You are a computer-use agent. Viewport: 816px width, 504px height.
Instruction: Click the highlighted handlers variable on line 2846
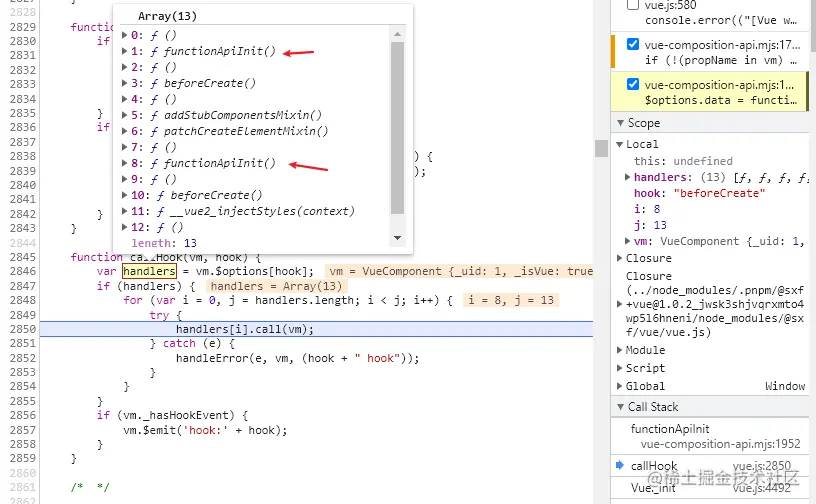click(149, 271)
